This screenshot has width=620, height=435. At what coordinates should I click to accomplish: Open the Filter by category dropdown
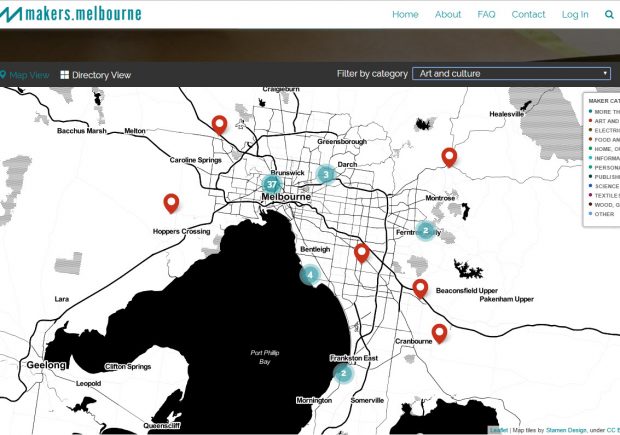(x=512, y=74)
